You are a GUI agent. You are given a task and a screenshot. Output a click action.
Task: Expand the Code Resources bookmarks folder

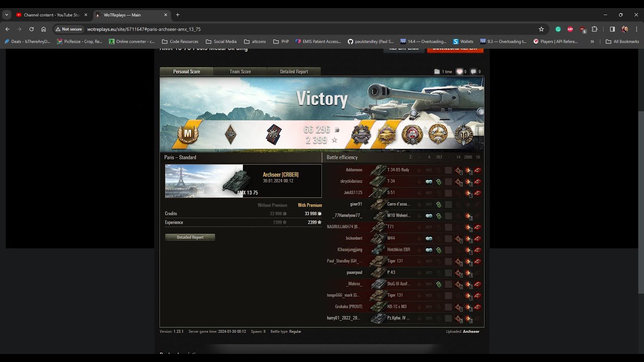pos(180,42)
